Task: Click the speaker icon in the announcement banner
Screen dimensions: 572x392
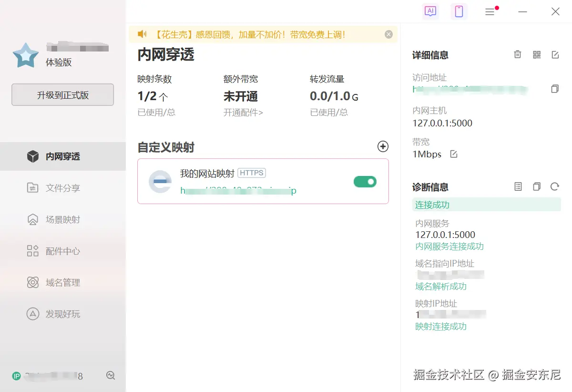Action: point(142,34)
